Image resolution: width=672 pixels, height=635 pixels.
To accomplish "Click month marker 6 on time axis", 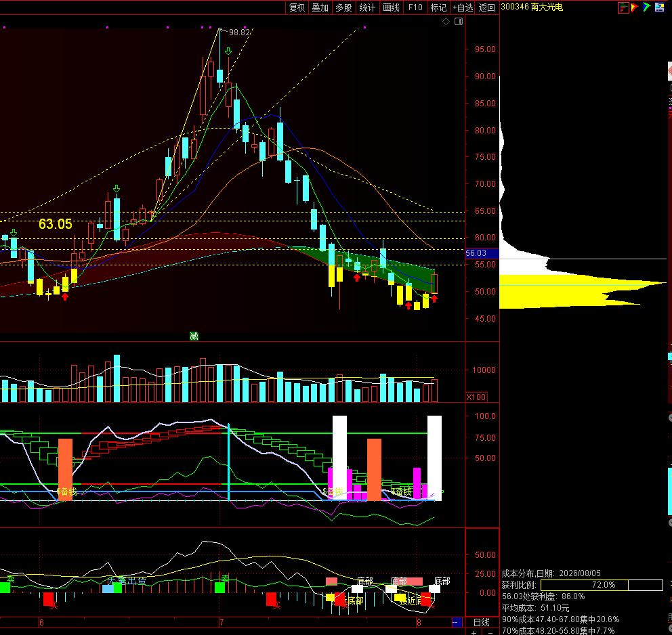I will click(x=41, y=623).
